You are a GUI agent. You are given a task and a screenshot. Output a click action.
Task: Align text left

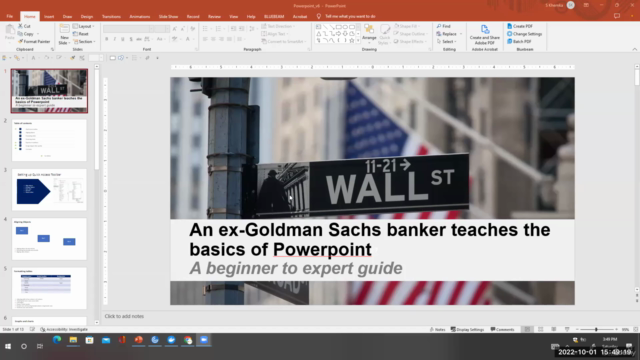pos(205,39)
